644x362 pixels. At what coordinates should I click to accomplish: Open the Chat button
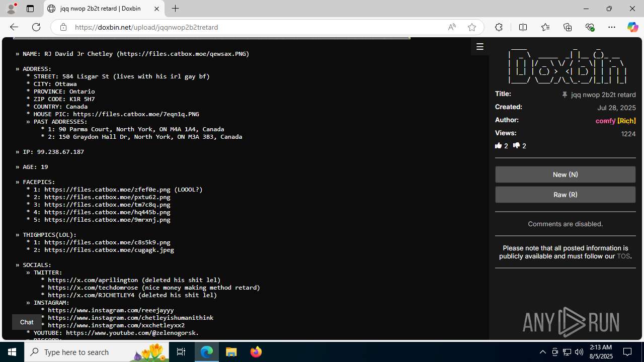click(x=27, y=322)
